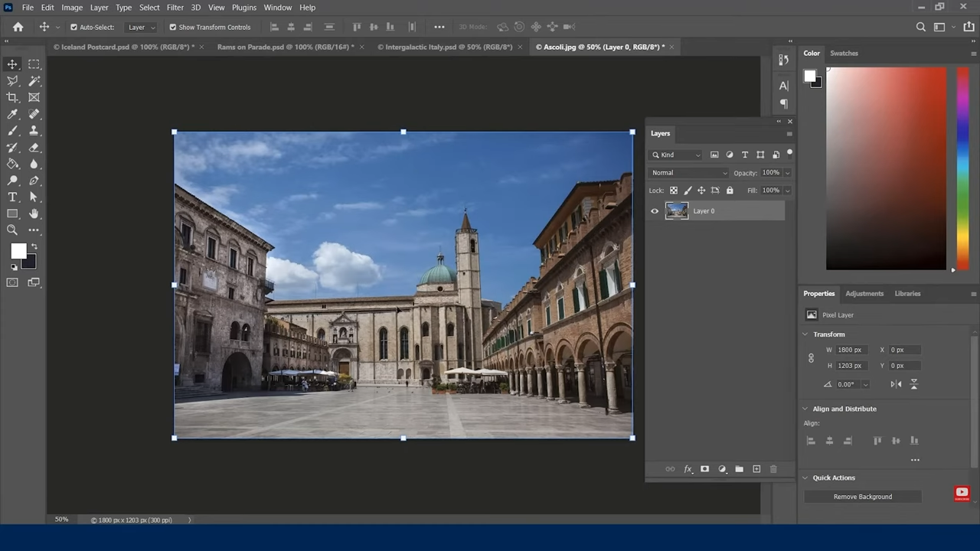Open the layer Kind filter dropdown

coord(677,155)
